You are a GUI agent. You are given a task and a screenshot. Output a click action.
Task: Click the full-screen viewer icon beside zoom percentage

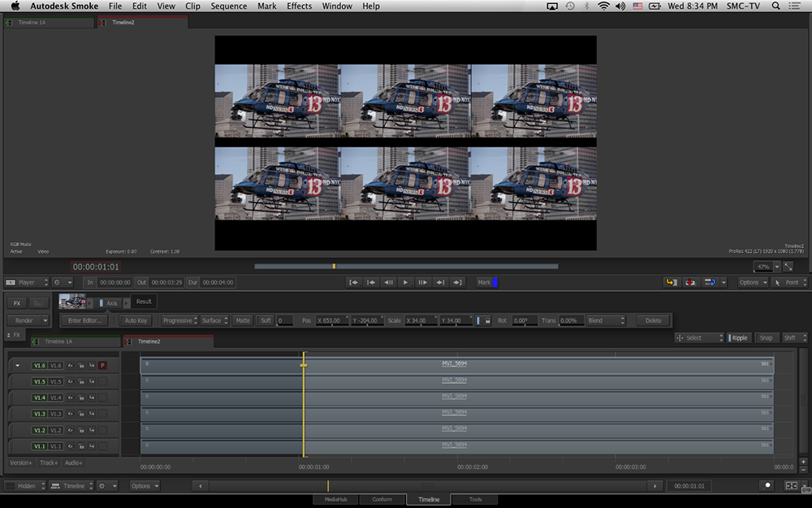788,267
